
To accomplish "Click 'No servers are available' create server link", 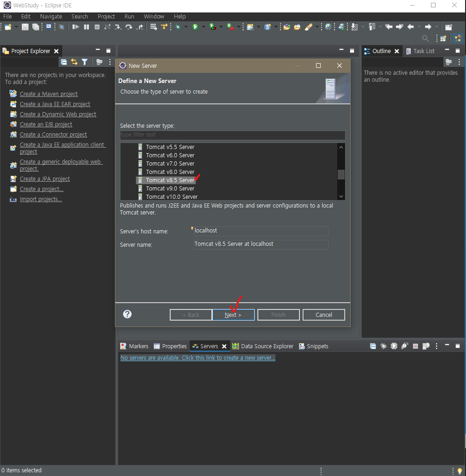I will 197,357.
